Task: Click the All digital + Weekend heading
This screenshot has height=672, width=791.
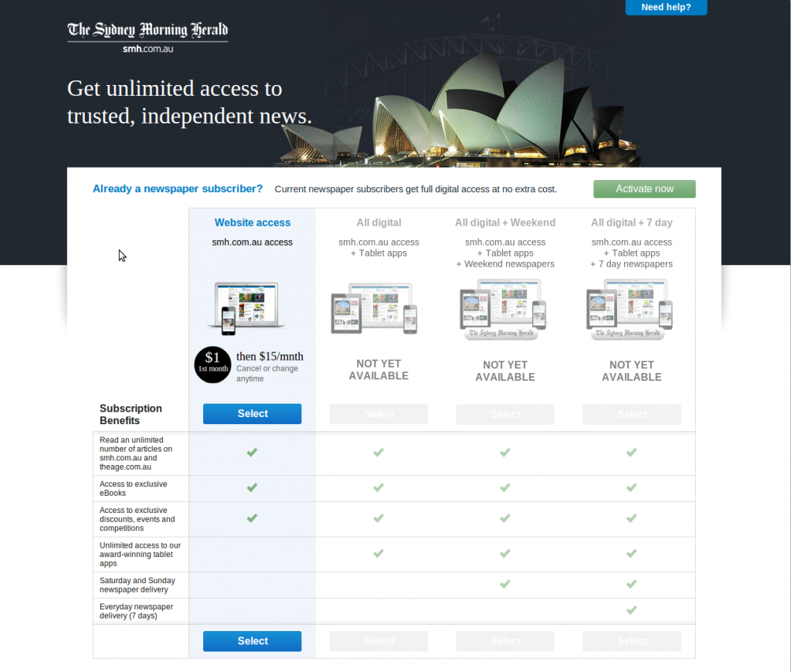Action: click(505, 222)
